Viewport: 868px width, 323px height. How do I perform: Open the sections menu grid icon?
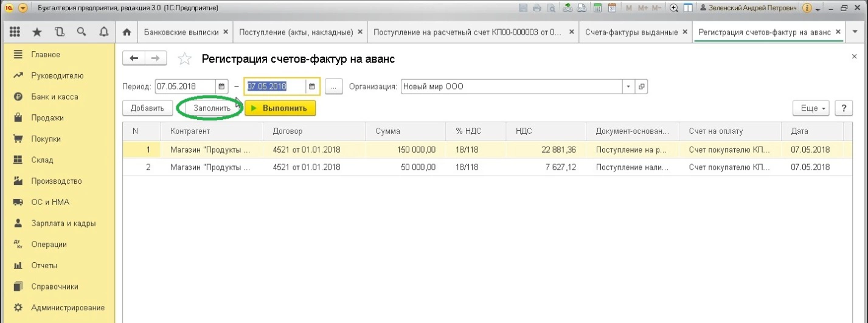coord(16,32)
